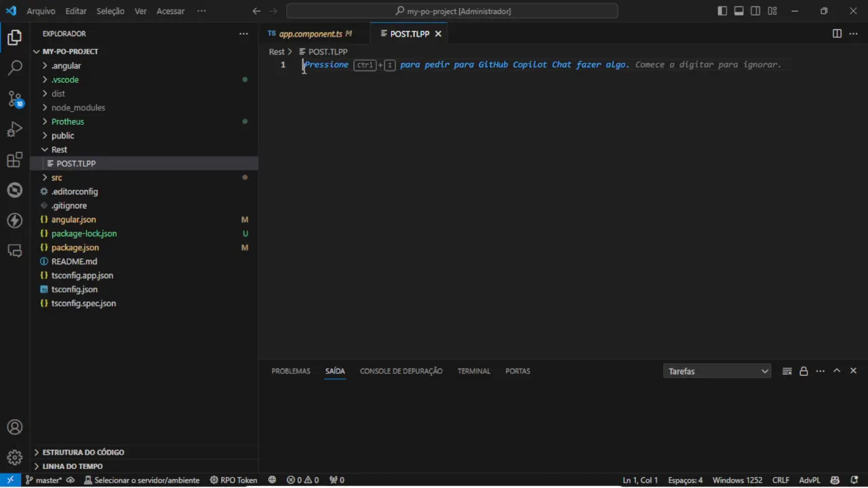Toggle the primary side bar layout button
868x488 pixels.
point(722,11)
